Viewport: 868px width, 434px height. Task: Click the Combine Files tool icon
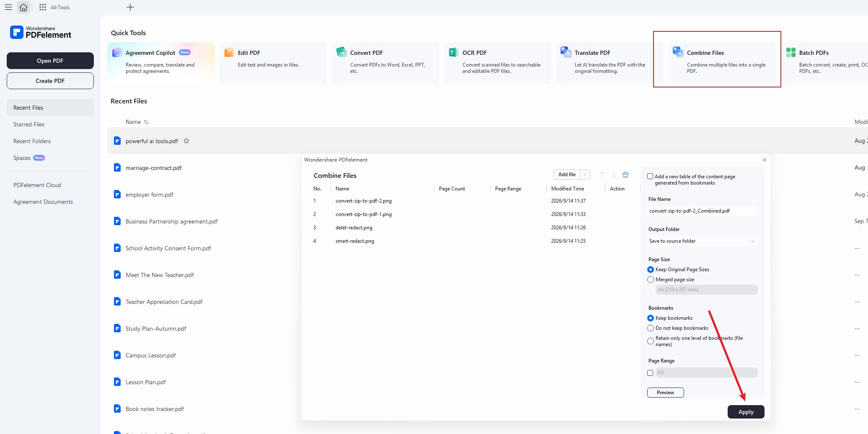678,52
